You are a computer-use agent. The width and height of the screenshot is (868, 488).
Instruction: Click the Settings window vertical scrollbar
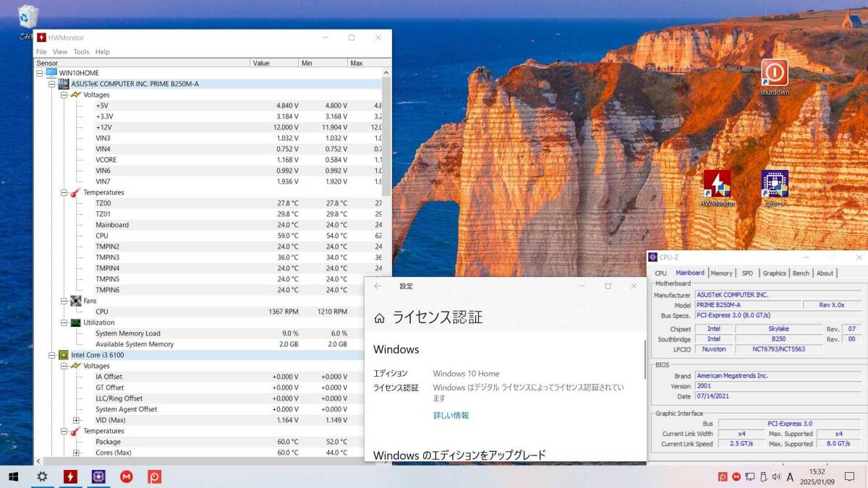644,359
